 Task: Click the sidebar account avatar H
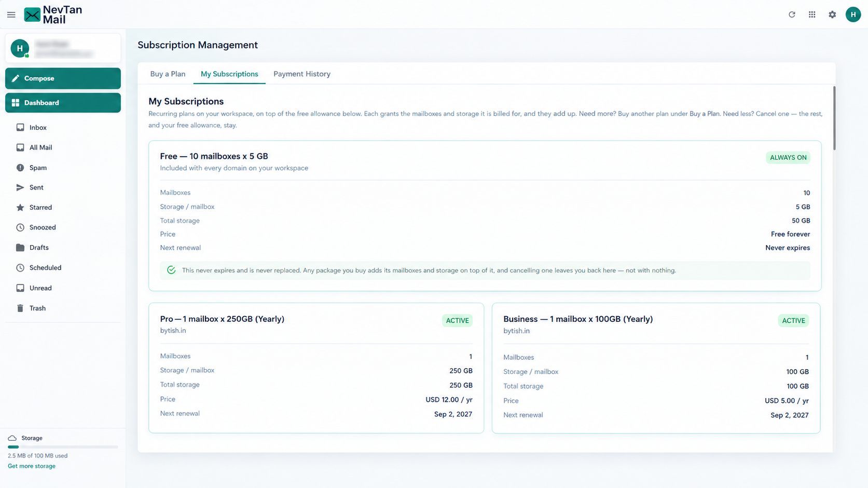pos(20,48)
